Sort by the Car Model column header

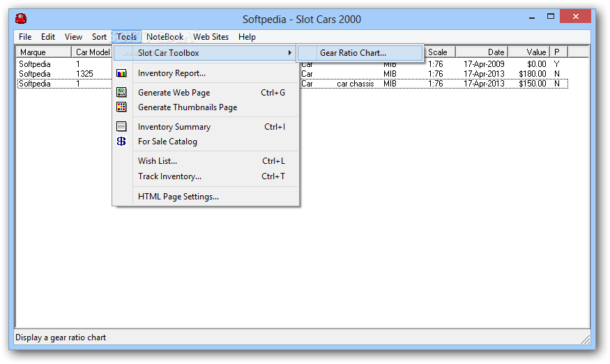pos(93,52)
